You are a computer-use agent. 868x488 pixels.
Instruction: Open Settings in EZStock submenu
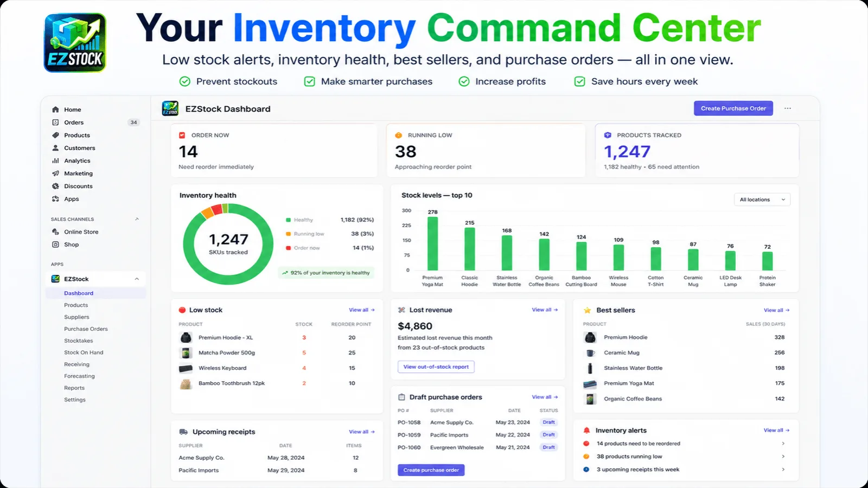pos(75,400)
